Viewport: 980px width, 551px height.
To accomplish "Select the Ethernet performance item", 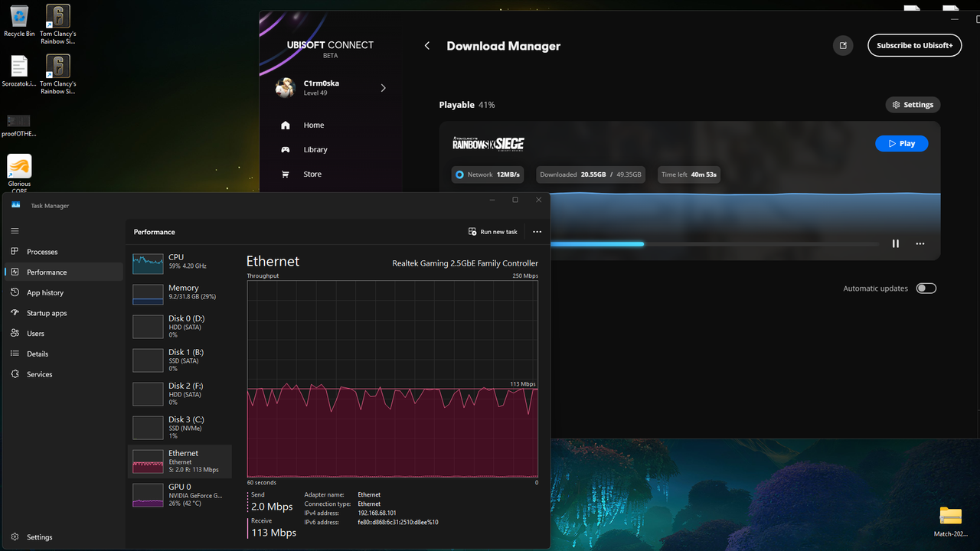I will [x=179, y=461].
